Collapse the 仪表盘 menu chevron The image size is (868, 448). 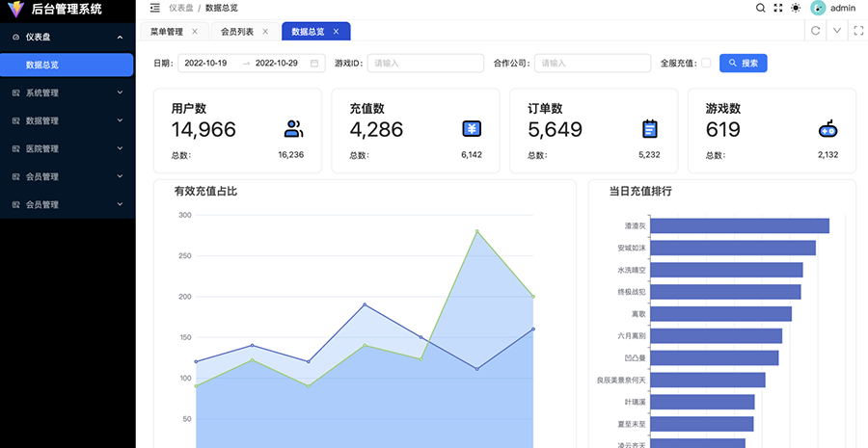pos(121,37)
